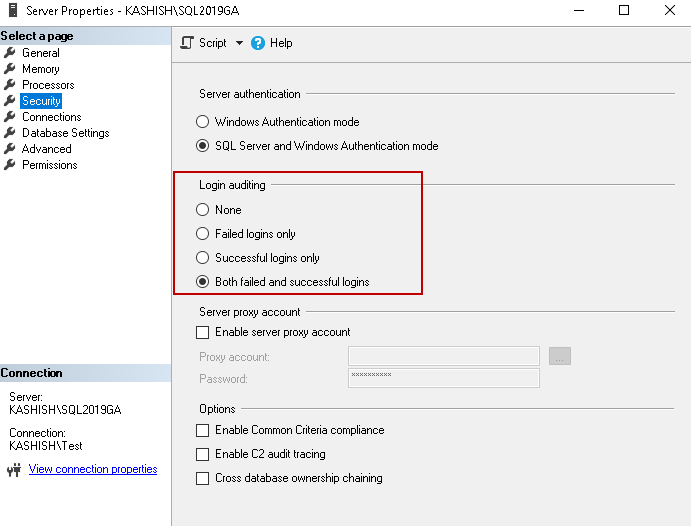Screen dimensions: 691x526
Task: Open the Script dropdown arrow
Action: pyautogui.click(x=239, y=43)
